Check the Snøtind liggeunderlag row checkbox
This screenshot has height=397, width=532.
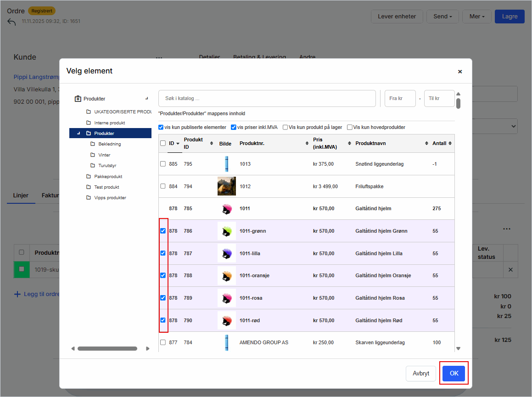(163, 164)
